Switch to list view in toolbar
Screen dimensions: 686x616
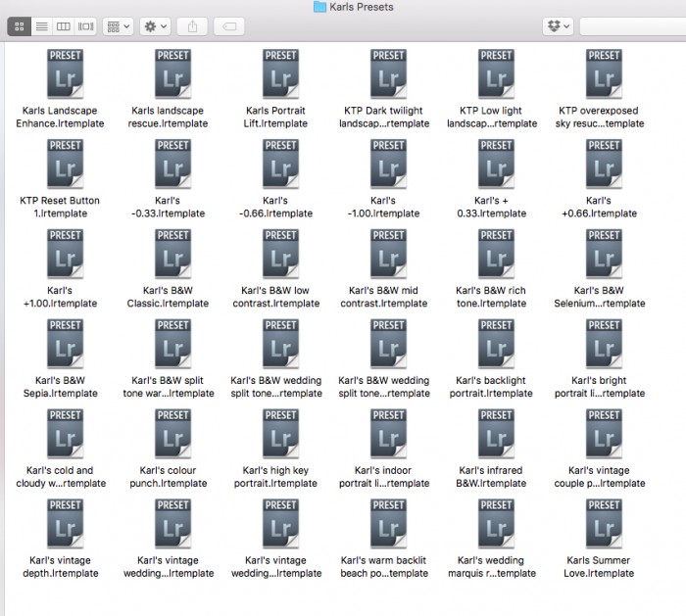click(41, 26)
